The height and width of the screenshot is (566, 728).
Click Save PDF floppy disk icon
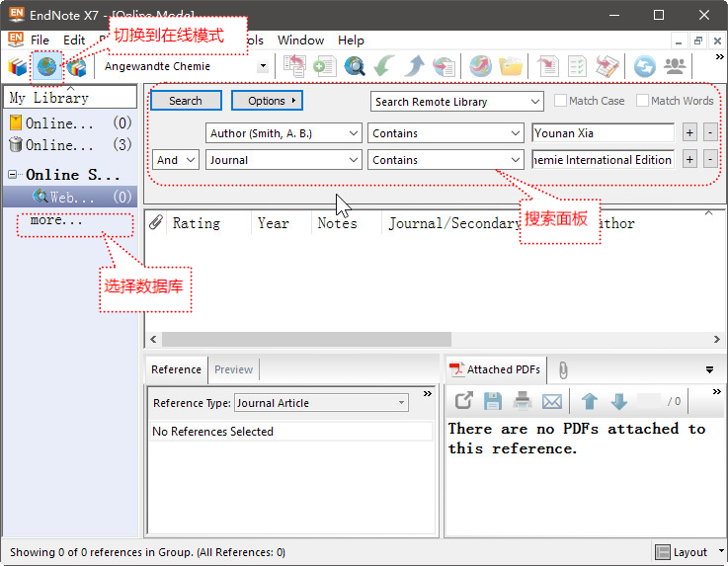pyautogui.click(x=493, y=401)
